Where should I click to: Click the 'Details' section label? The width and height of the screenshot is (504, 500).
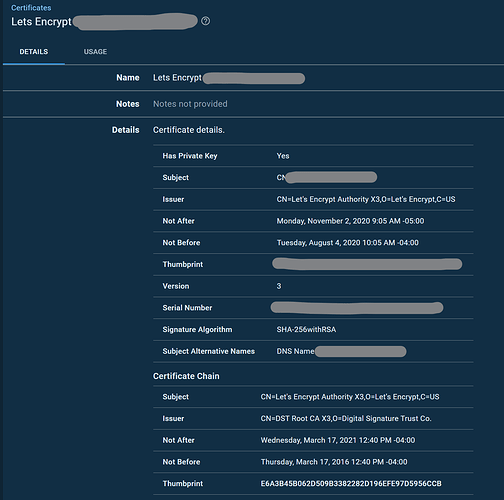(126, 130)
